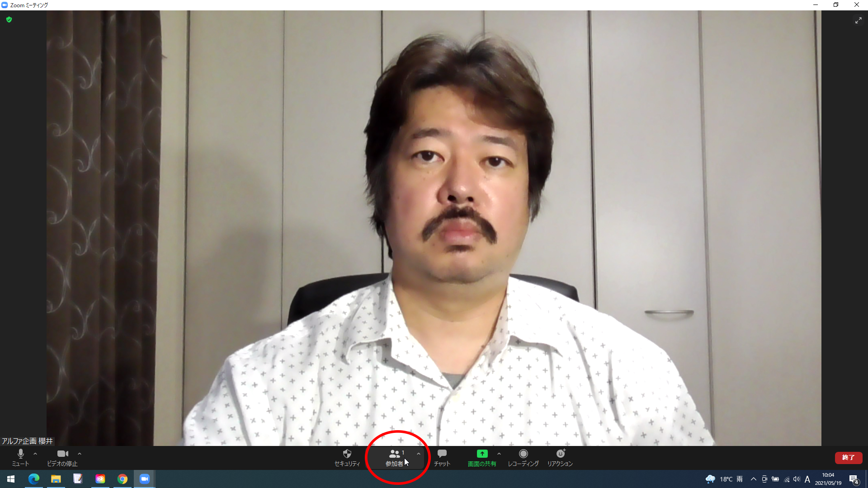Expand share options arrow beside 画面の共有
Screen dimensions: 868x488
coord(499,454)
